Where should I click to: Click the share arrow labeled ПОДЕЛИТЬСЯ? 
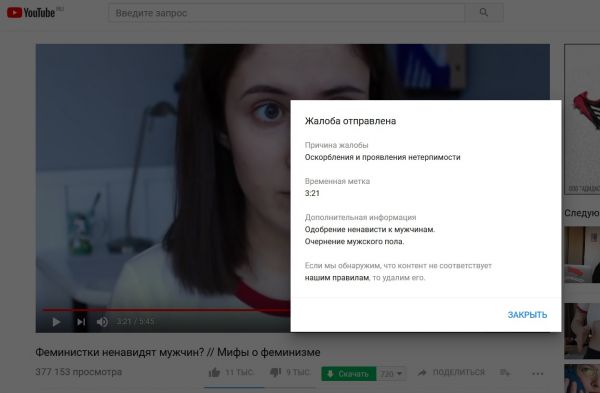click(451, 372)
